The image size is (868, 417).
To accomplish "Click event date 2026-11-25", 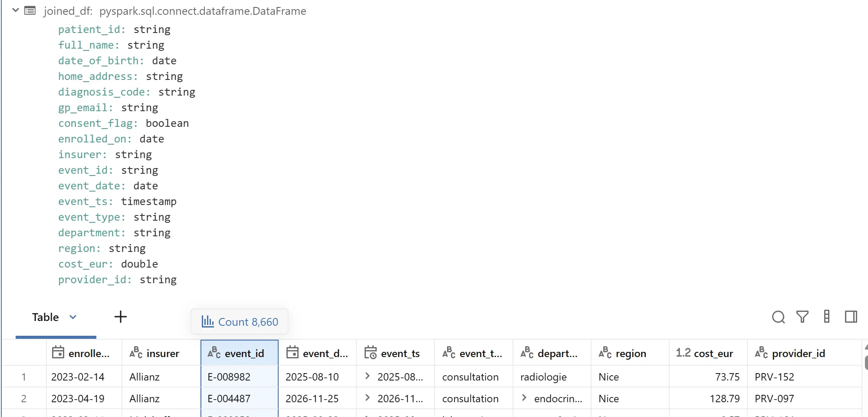I will point(317,398).
